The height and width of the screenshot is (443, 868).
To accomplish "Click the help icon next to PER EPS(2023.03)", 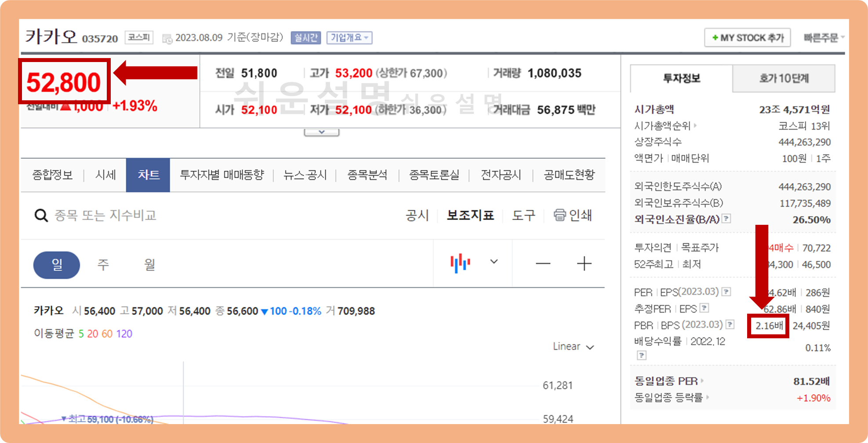I will click(726, 291).
